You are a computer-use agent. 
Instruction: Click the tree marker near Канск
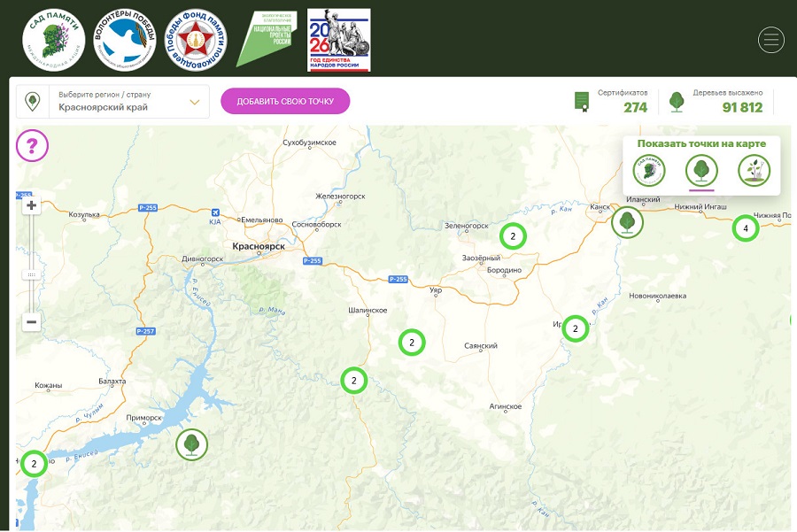point(627,221)
